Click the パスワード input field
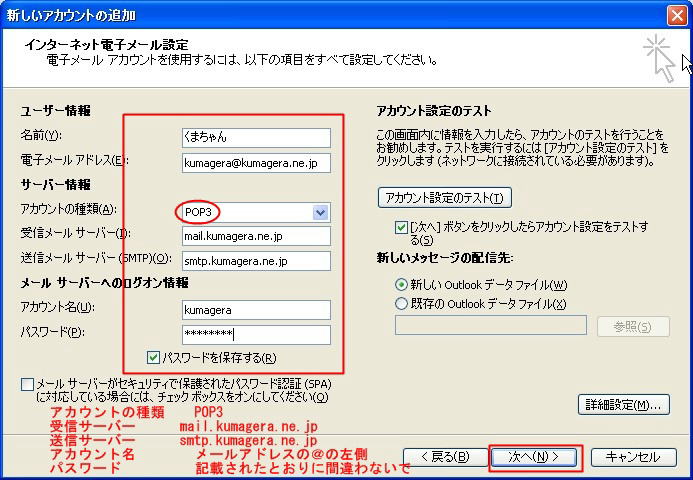This screenshot has height=480, width=693. [256, 335]
